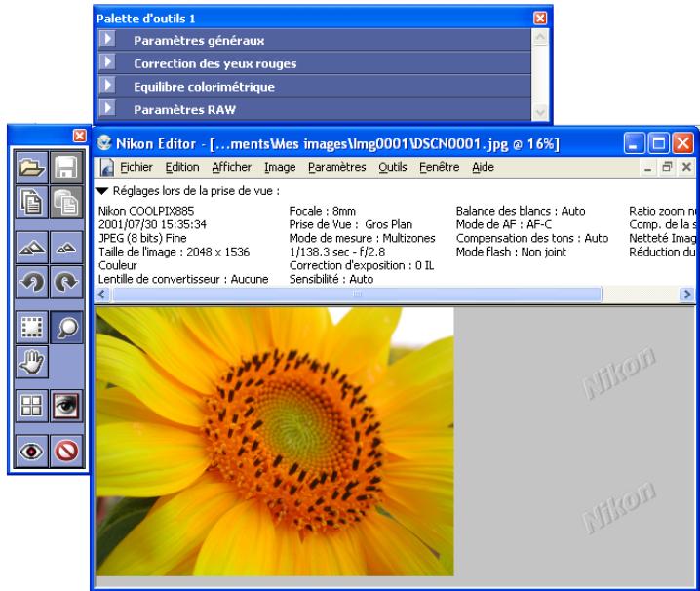Screen dimensions: 700x591
Task: Click the Save floppy disk icon
Action: point(66,168)
